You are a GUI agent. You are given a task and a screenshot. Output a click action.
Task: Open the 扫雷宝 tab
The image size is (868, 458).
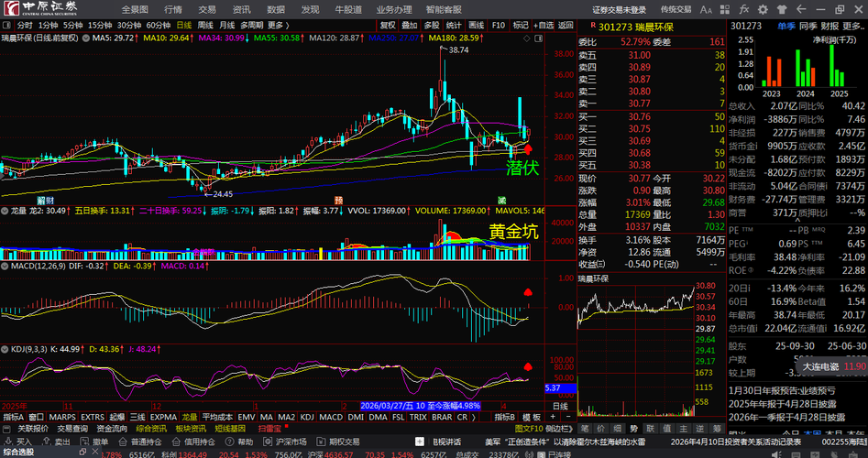click(x=269, y=429)
